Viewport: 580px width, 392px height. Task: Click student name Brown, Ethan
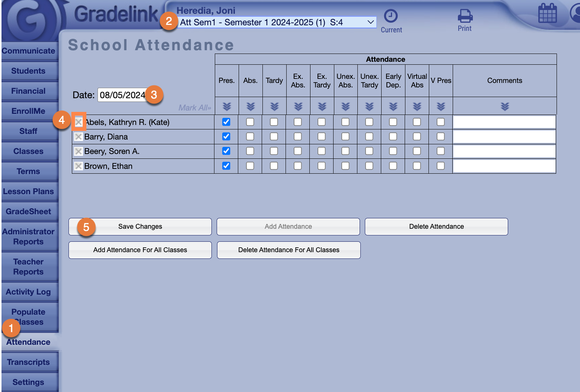pyautogui.click(x=108, y=166)
